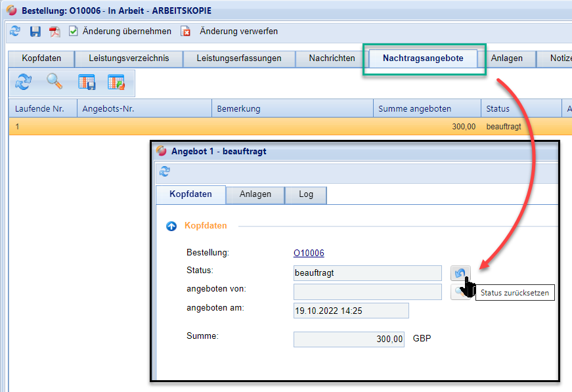Refresh the Angebot 1 dialog
The width and height of the screenshot is (572, 392).
[164, 171]
